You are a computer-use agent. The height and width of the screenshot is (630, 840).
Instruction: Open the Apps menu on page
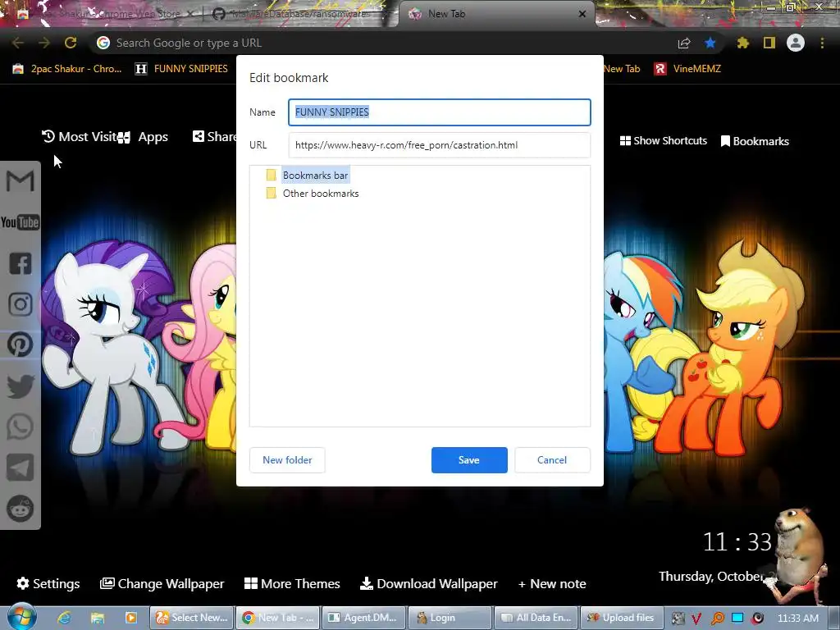[x=144, y=137]
